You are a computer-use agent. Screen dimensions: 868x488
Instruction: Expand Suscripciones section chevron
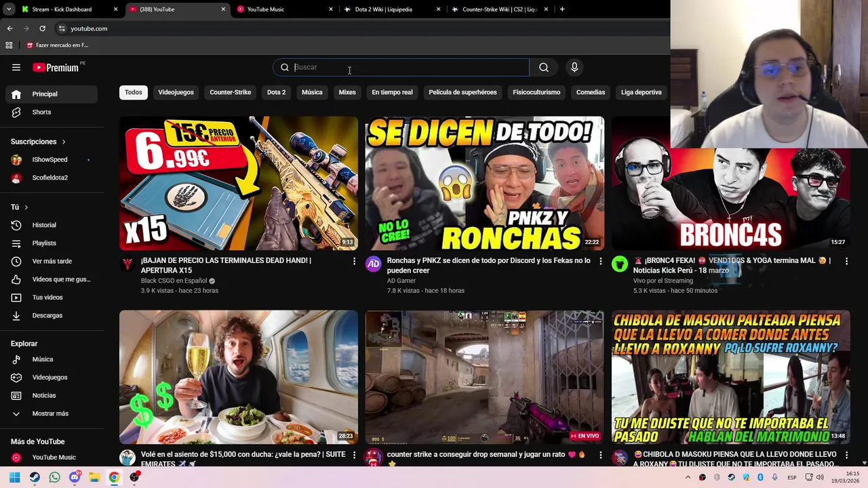(64, 142)
